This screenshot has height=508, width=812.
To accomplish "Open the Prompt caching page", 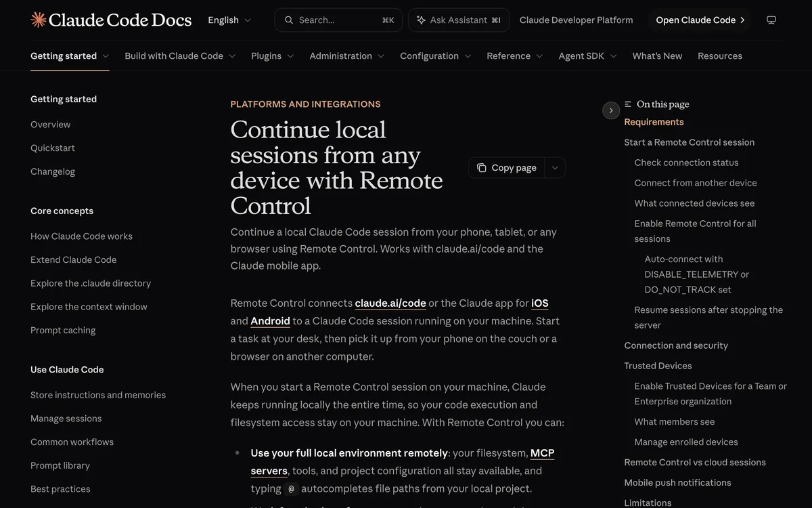I will click(x=63, y=331).
